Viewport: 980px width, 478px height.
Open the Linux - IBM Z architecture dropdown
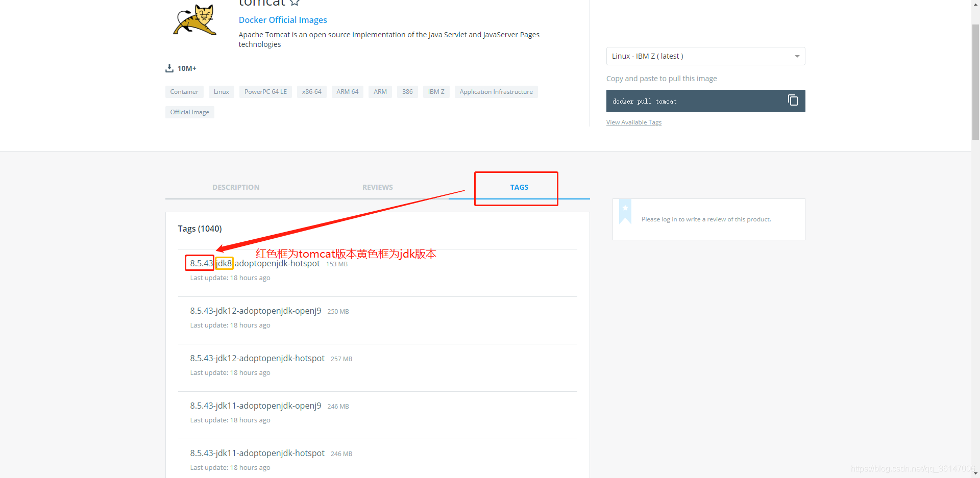click(x=705, y=56)
